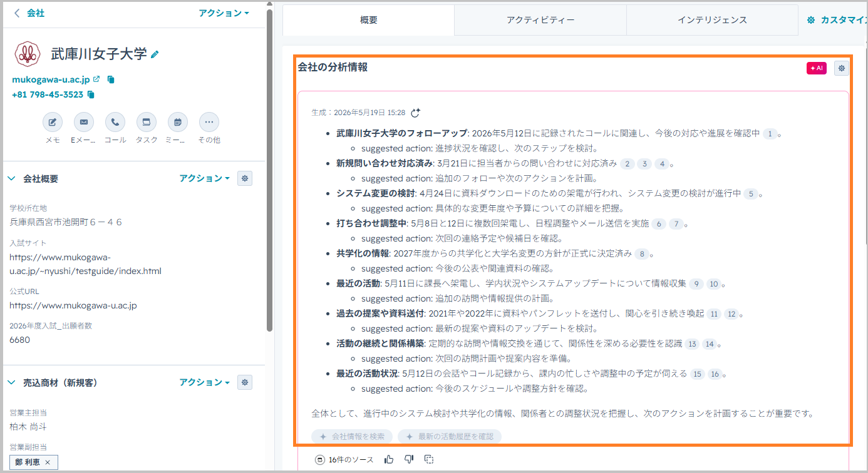This screenshot has width=868, height=473.
Task: Open その他 more actions icon
Action: point(209,122)
